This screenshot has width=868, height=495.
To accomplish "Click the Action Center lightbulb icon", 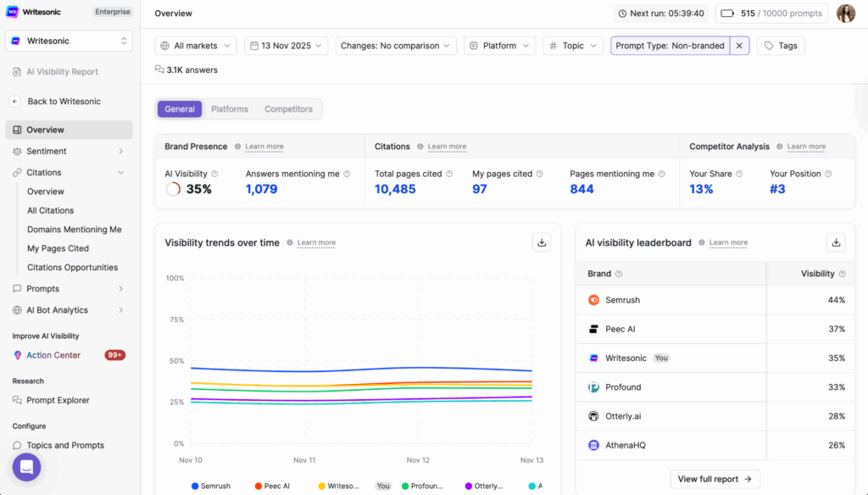I will [19, 354].
